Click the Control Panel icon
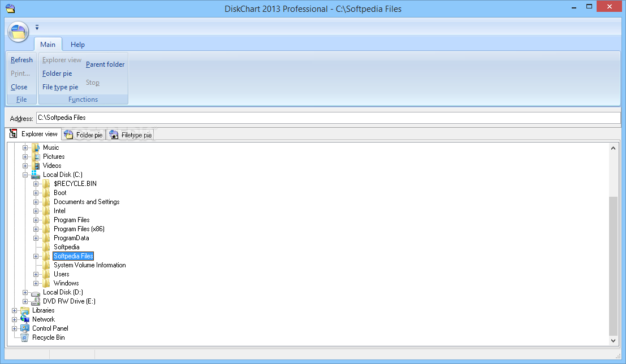Image resolution: width=626 pixels, height=364 pixels. [x=25, y=328]
